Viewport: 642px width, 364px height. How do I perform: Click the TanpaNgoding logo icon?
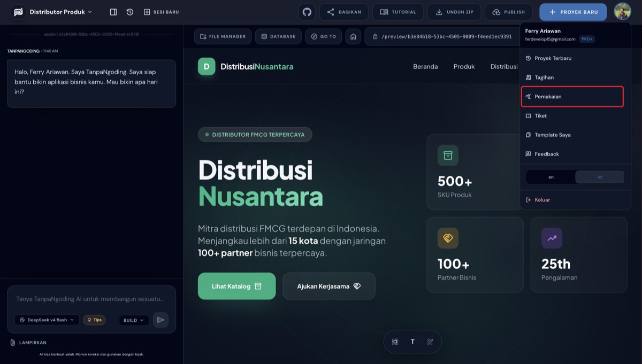pos(19,12)
